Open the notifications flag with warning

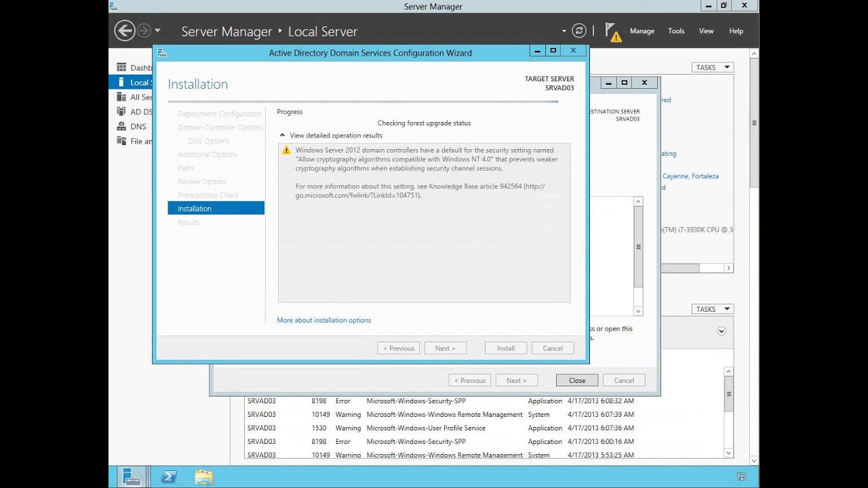coord(613,32)
